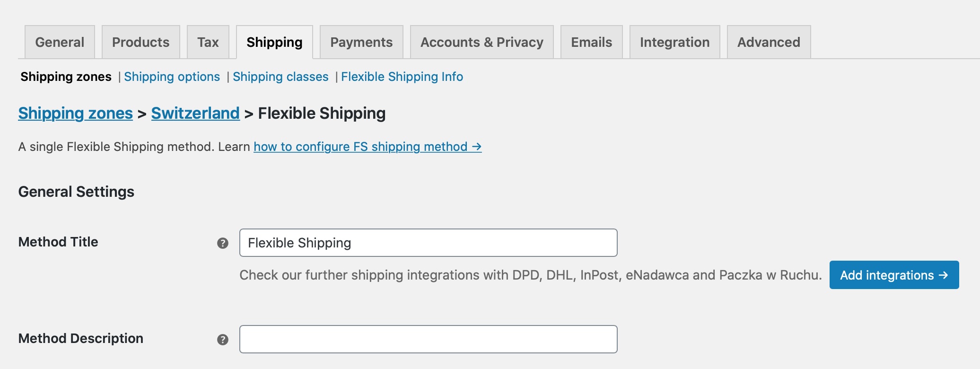
Task: Open the General settings tab
Action: 60,42
